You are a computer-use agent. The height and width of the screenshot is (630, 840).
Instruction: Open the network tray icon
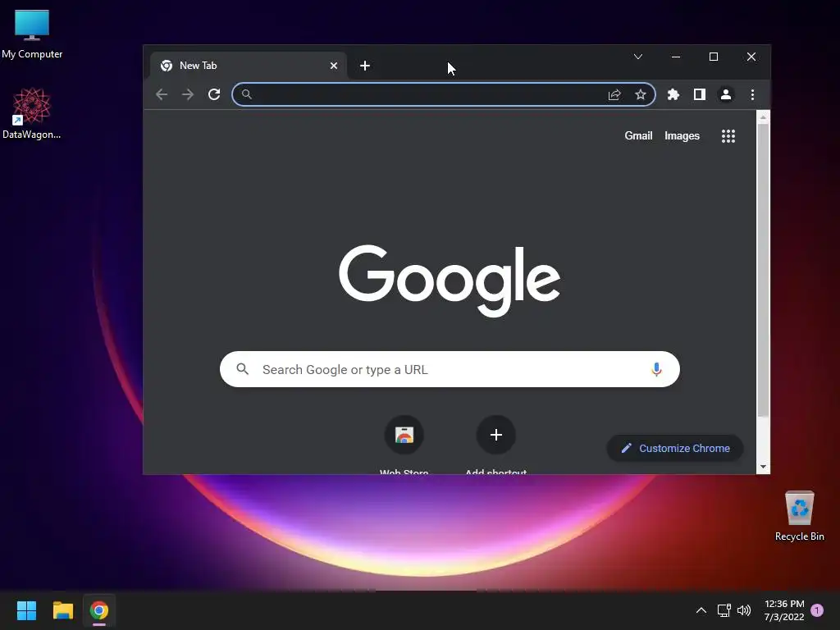(x=724, y=610)
